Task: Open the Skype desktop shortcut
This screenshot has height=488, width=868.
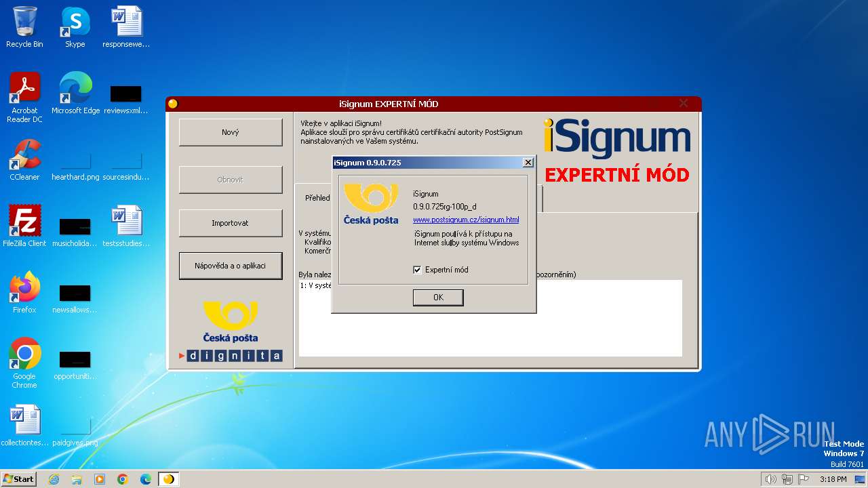Action: pos(75,27)
